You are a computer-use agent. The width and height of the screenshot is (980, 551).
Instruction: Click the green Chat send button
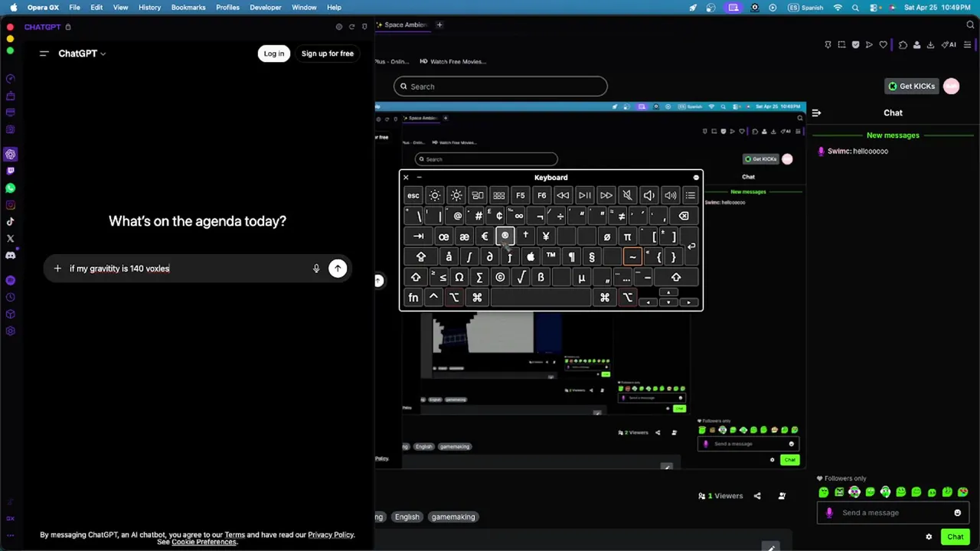[x=955, y=537]
